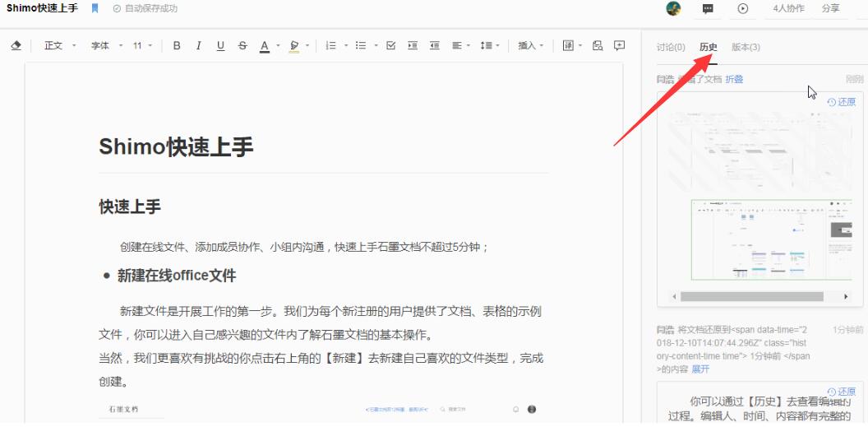This screenshot has height=427, width=868.
Task: Click 还原 above the history thumbnail
Action: pyautogui.click(x=842, y=102)
